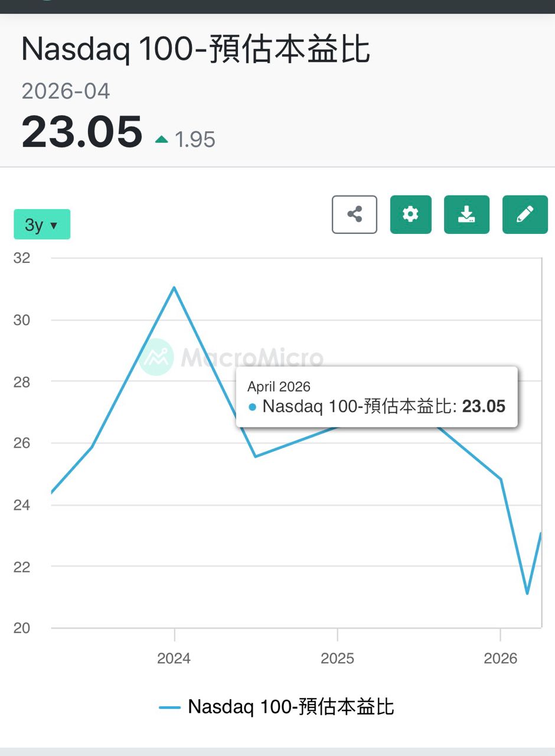Click the green up-triangle change indicator
The width and height of the screenshot is (555, 756).
pyautogui.click(x=161, y=140)
